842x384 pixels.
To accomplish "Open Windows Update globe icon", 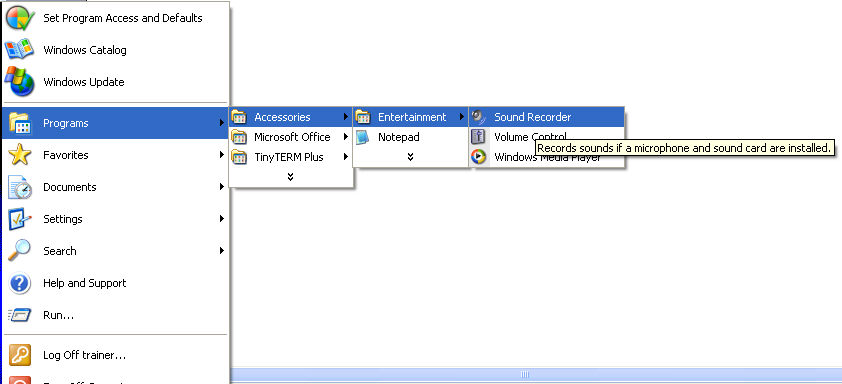I will 20,82.
